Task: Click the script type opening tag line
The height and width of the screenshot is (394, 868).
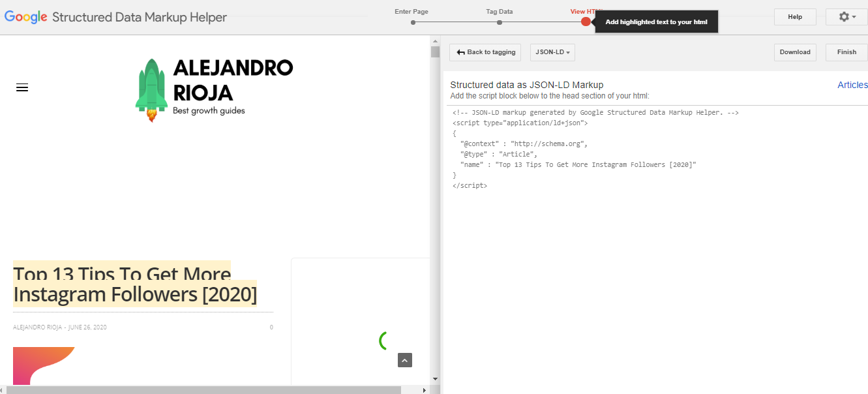Action: point(520,123)
